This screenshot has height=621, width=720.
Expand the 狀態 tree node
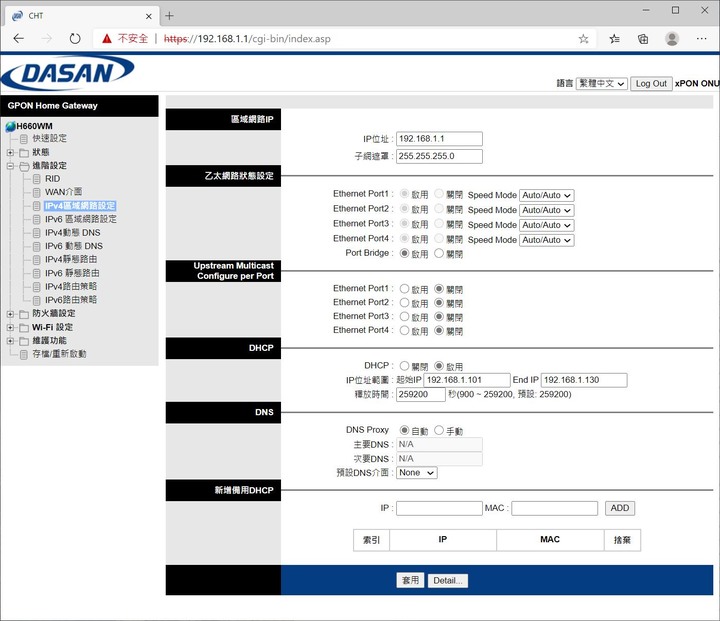[10, 152]
